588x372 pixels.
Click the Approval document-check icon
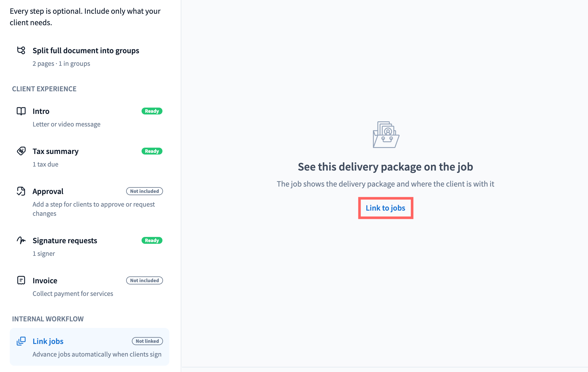(21, 191)
